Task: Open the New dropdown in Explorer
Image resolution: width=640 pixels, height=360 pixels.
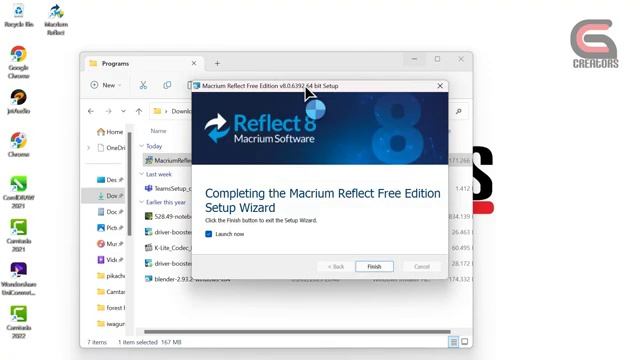Action: [106, 85]
